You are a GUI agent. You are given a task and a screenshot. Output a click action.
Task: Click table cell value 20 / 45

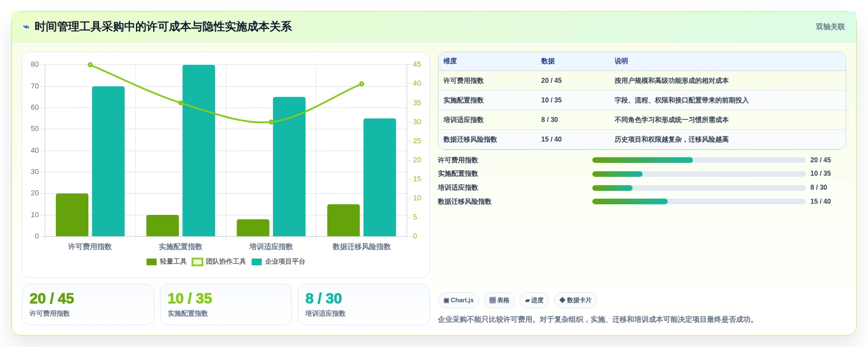point(551,81)
